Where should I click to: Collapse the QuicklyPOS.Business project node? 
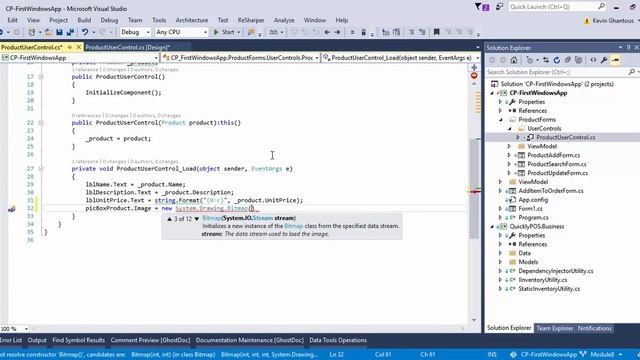pos(492,227)
